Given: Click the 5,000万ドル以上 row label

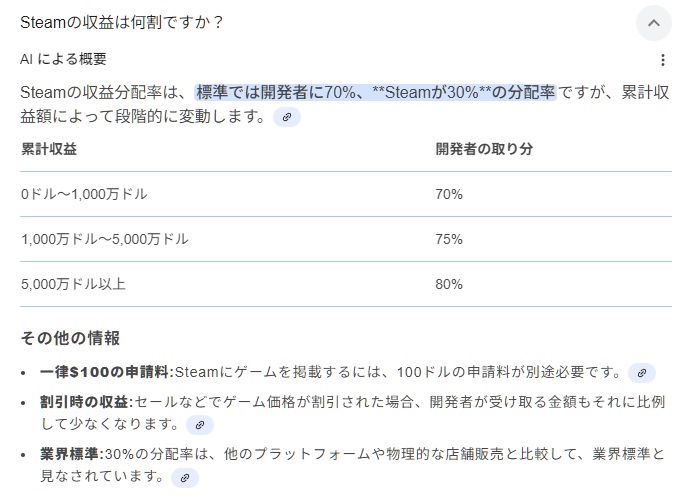Looking at the screenshot, I should pyautogui.click(x=73, y=284).
